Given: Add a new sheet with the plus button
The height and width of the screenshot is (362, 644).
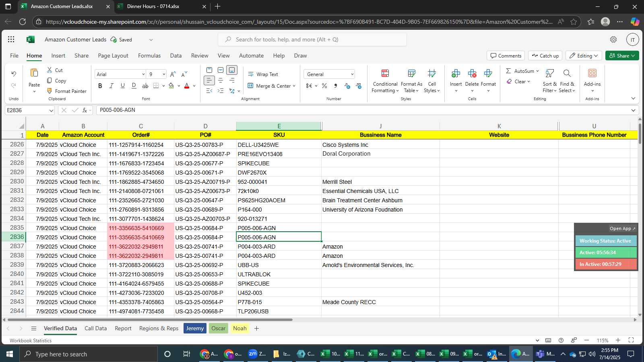Looking at the screenshot, I should 256,328.
